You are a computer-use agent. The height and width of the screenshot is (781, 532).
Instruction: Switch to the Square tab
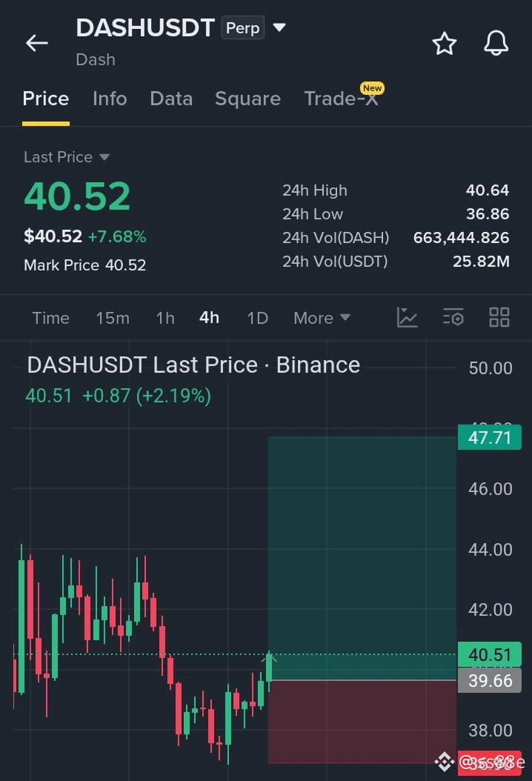pos(247,99)
